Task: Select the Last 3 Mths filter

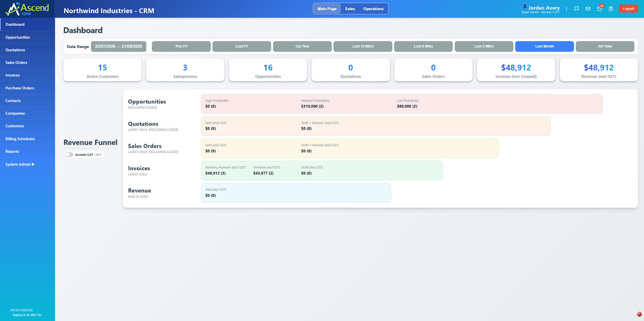Action: coord(484,46)
